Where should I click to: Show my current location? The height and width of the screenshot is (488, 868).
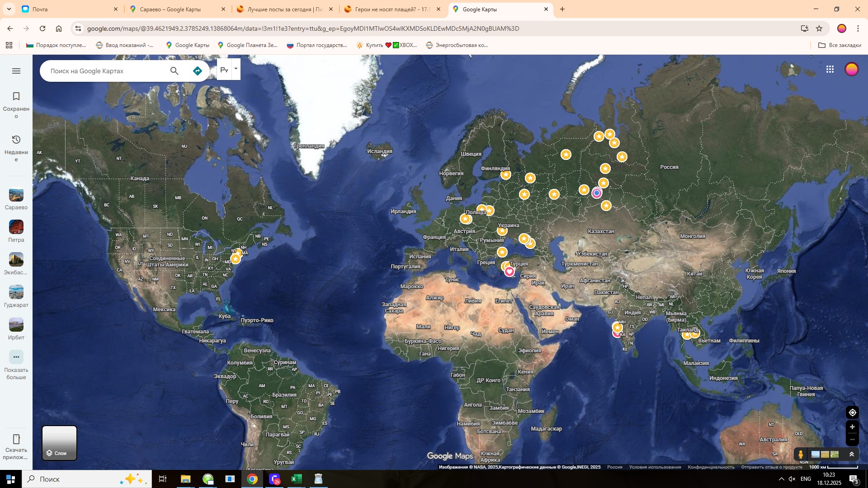852,413
